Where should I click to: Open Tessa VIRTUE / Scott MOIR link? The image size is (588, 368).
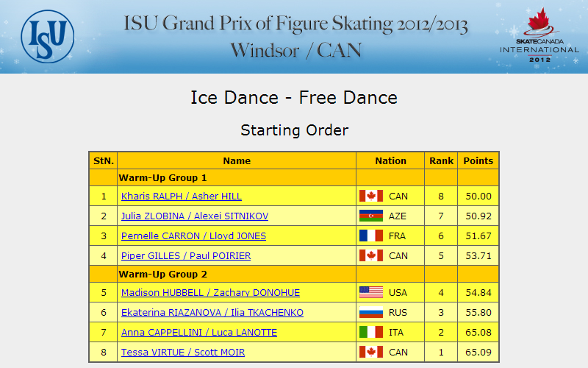(183, 353)
